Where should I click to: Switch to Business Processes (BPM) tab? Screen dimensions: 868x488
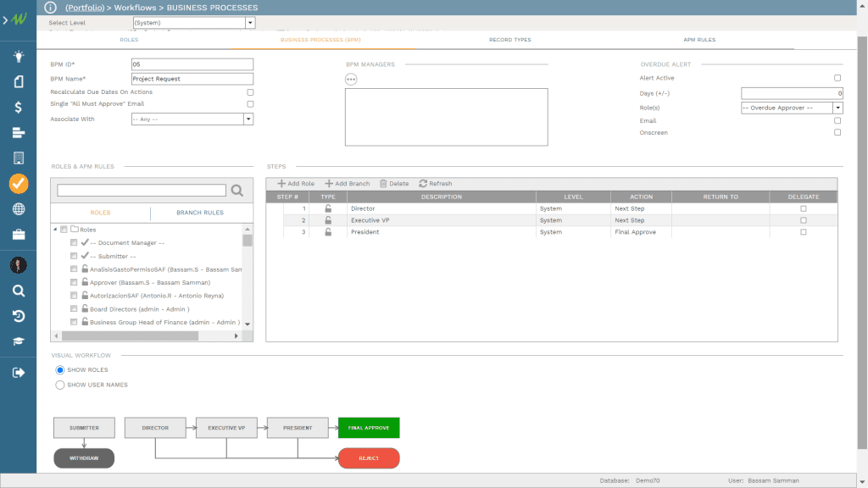point(320,40)
